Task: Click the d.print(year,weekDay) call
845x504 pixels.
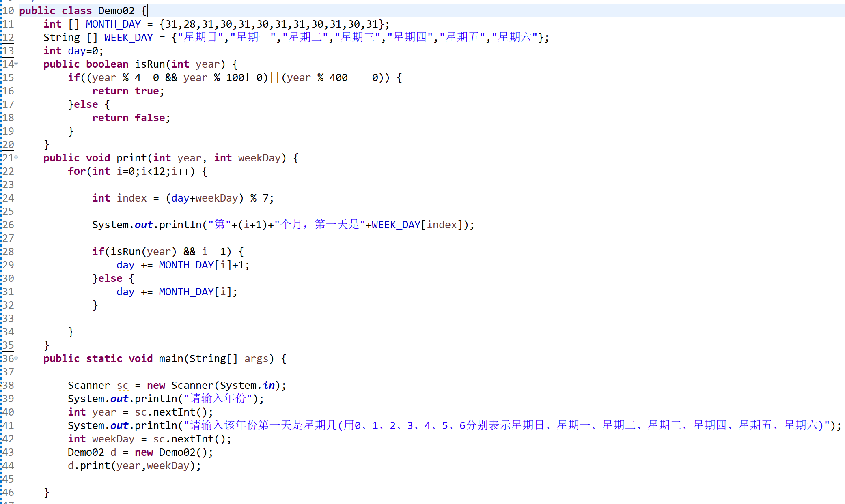Action: [134, 466]
